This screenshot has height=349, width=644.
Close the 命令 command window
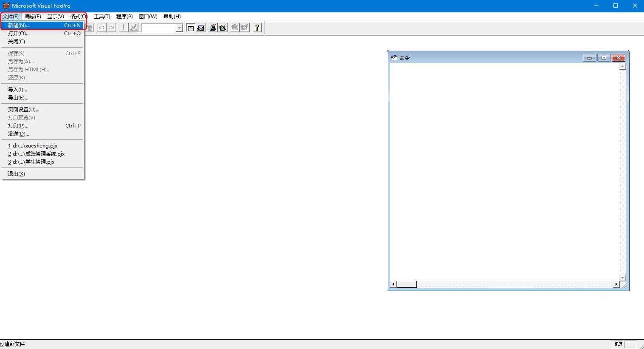pos(618,58)
